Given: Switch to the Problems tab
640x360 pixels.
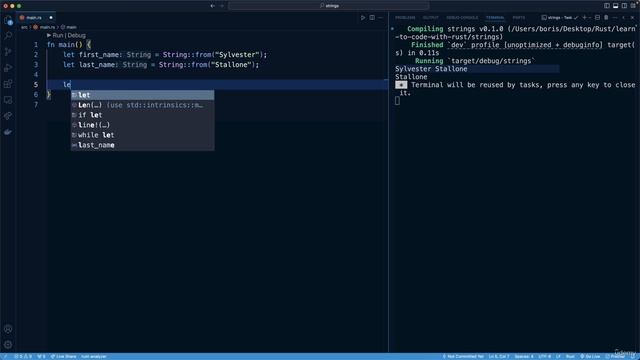Looking at the screenshot, I should (x=405, y=18).
